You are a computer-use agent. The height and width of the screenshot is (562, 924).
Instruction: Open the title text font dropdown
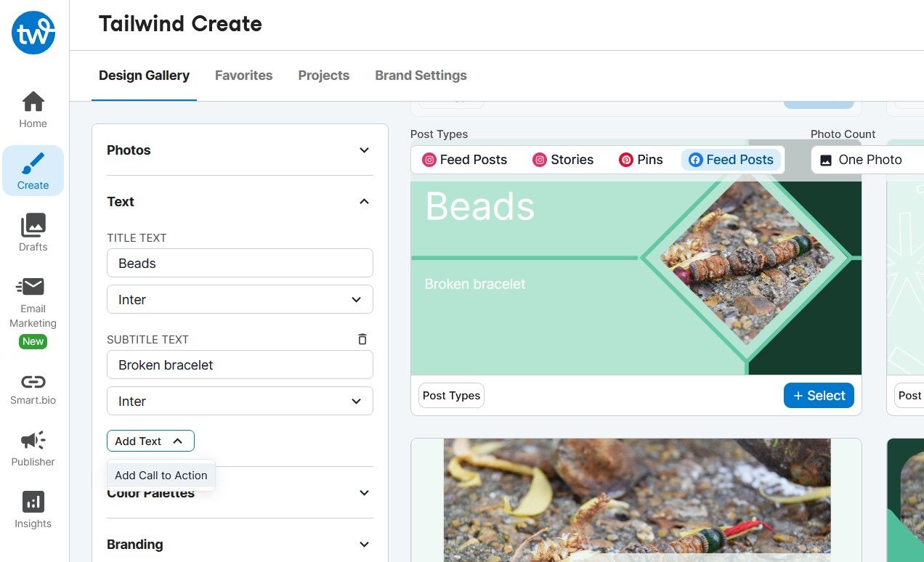click(240, 299)
